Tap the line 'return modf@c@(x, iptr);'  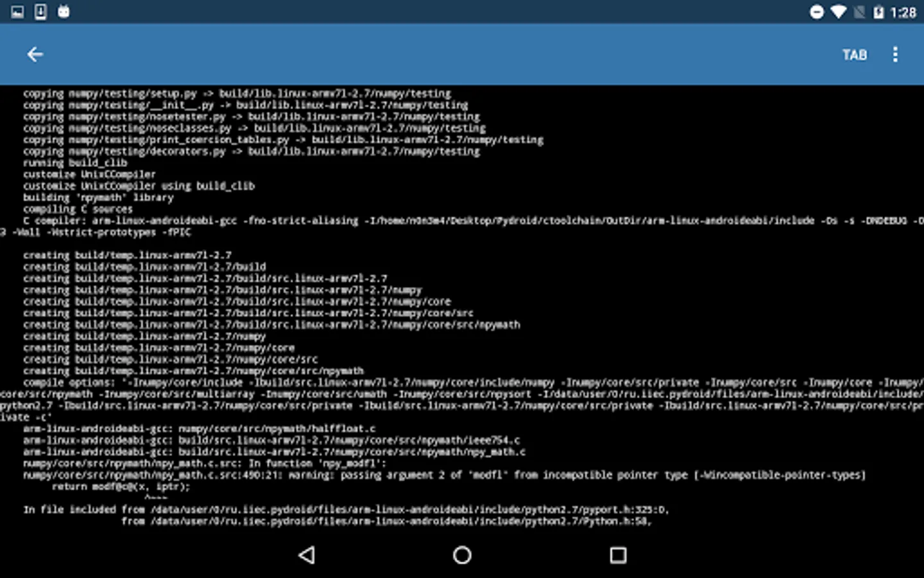[121, 487]
